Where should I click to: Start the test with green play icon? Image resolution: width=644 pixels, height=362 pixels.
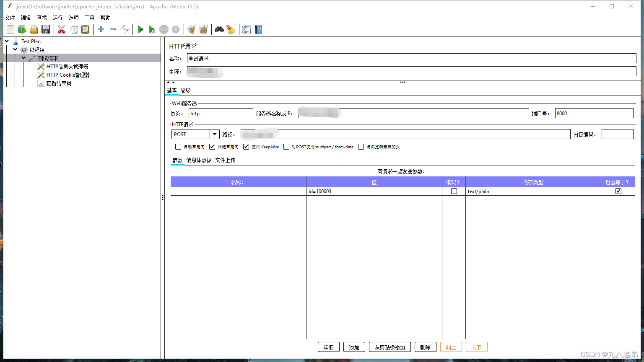pyautogui.click(x=140, y=29)
